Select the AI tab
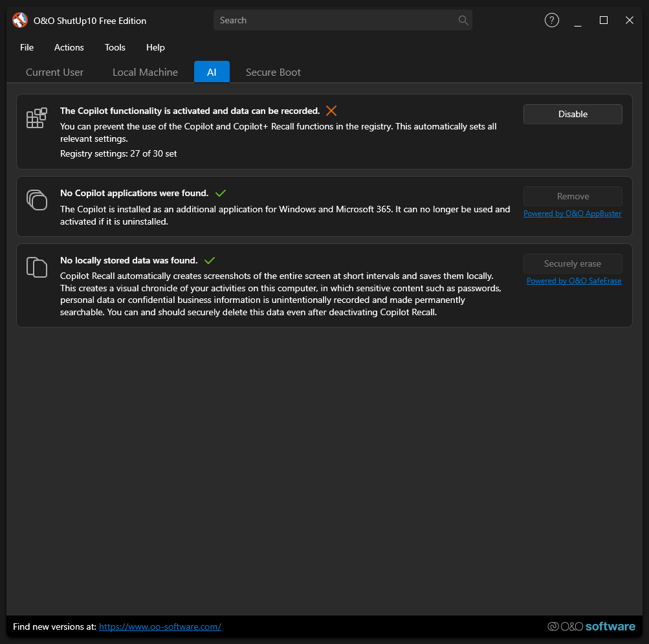This screenshot has width=649, height=644. pos(212,72)
